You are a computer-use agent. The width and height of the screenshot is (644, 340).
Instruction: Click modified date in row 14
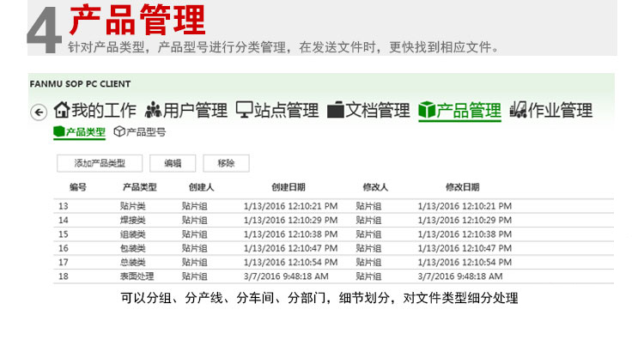click(x=465, y=220)
